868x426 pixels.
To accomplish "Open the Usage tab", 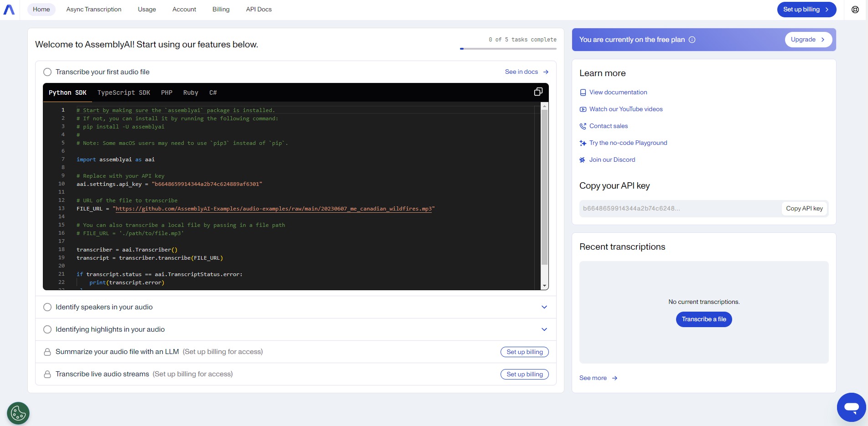I will [147, 10].
